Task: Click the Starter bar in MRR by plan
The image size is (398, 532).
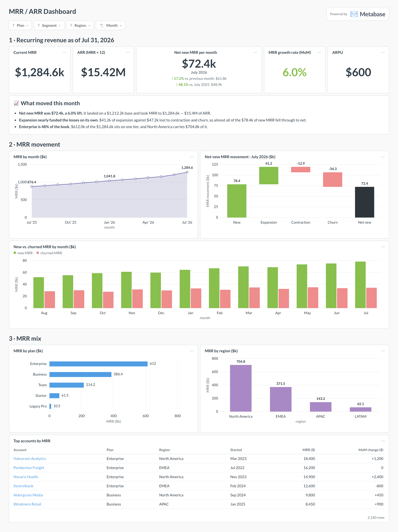Action: point(54,396)
